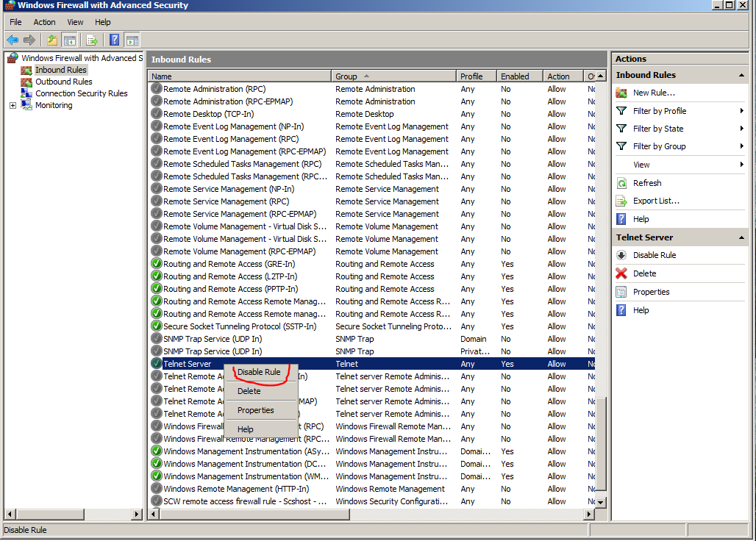Toggle the Show/Hide Console Tree toolbar icon
Viewport: 756px width, 541px height.
coord(69,40)
